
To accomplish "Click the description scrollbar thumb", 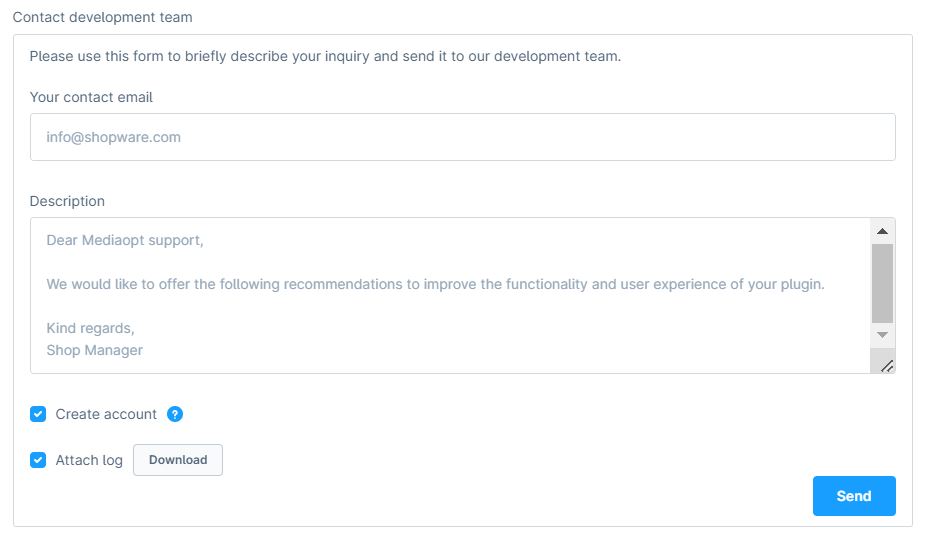I will [882, 283].
